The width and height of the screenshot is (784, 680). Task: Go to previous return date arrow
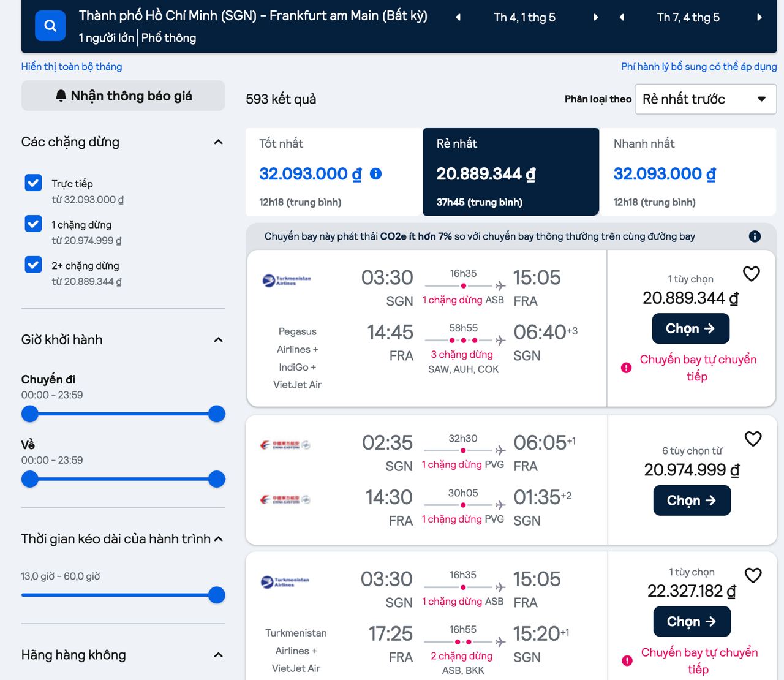[622, 18]
